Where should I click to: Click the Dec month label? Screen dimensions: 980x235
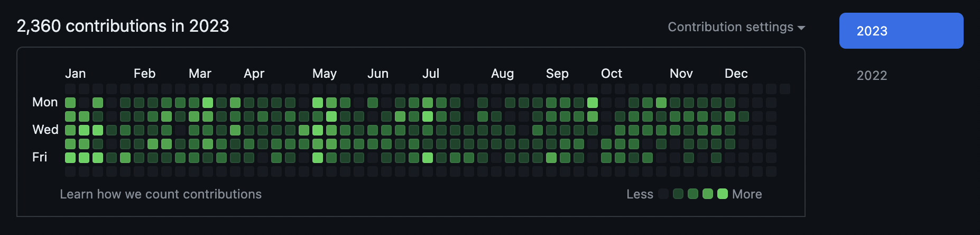click(x=736, y=74)
